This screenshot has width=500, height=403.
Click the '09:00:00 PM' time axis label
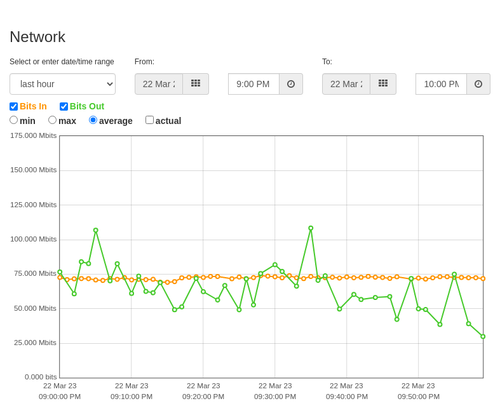point(60,397)
